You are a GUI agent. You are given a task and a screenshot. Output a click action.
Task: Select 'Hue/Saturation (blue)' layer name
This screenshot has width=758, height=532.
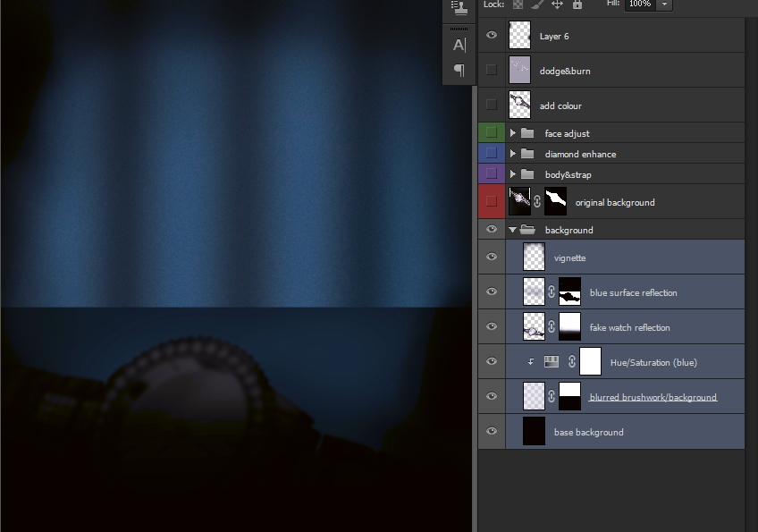653,363
